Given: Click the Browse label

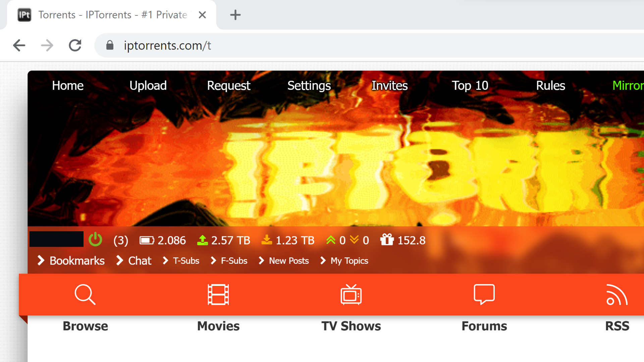Looking at the screenshot, I should pos(86,326).
